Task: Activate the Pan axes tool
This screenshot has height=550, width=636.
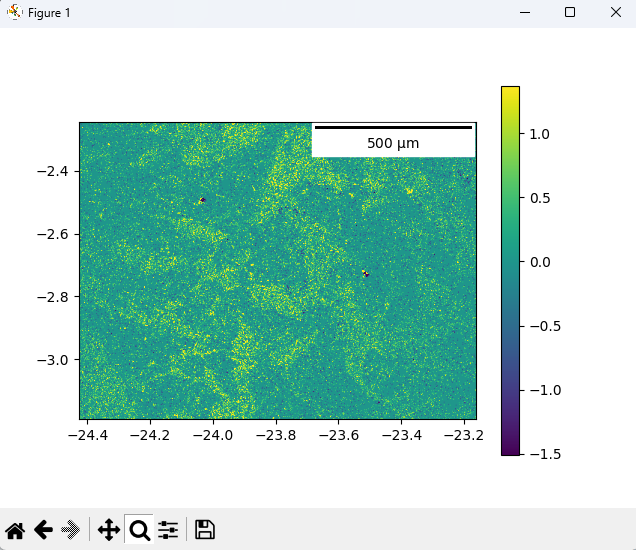Action: pos(108,530)
